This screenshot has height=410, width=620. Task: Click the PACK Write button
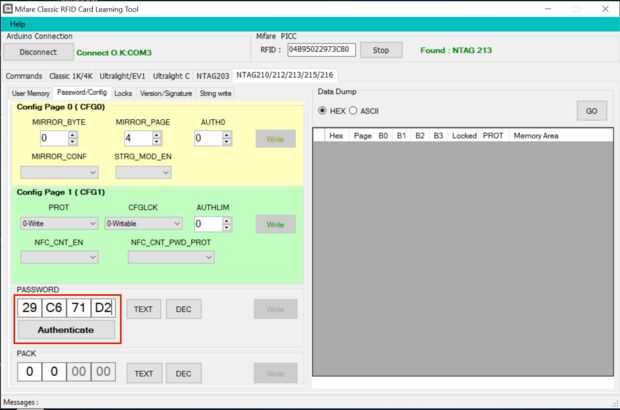[276, 373]
